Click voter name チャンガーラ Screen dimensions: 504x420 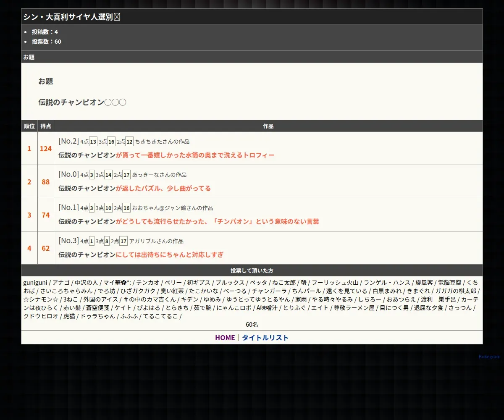click(x=269, y=291)
